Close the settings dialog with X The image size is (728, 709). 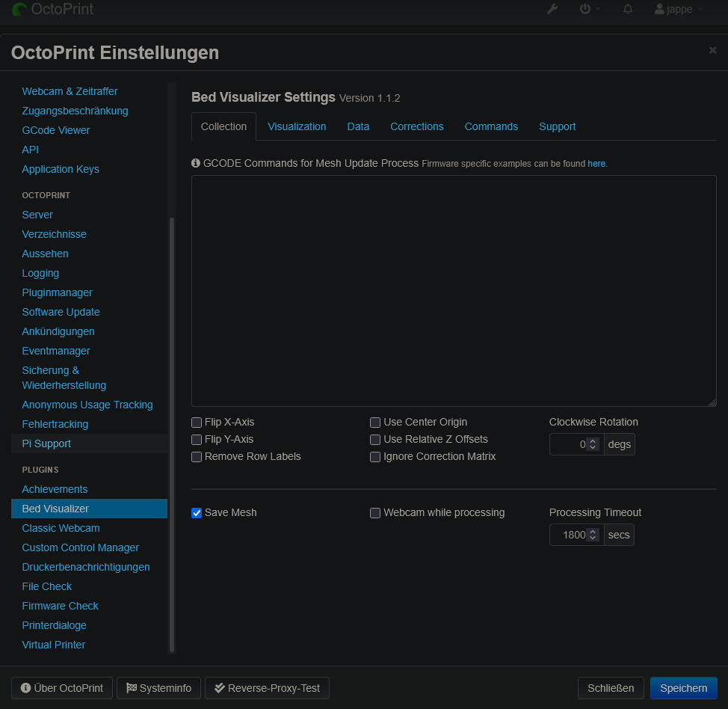(x=712, y=50)
